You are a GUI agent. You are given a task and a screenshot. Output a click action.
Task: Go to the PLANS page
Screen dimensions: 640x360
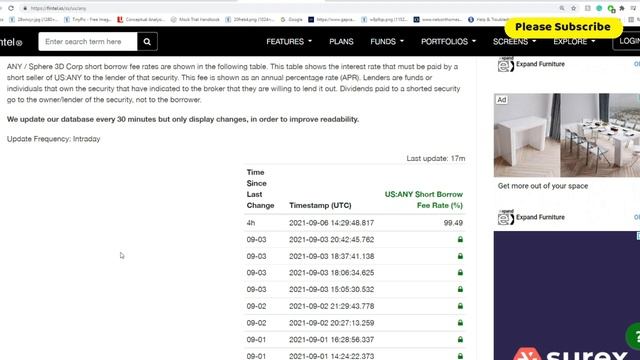pos(341,42)
